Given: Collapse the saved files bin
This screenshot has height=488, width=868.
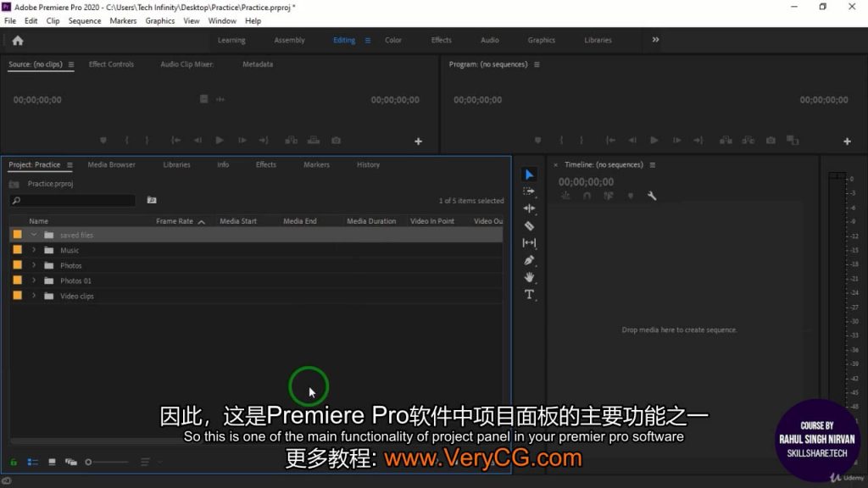Looking at the screenshot, I should click(34, 235).
